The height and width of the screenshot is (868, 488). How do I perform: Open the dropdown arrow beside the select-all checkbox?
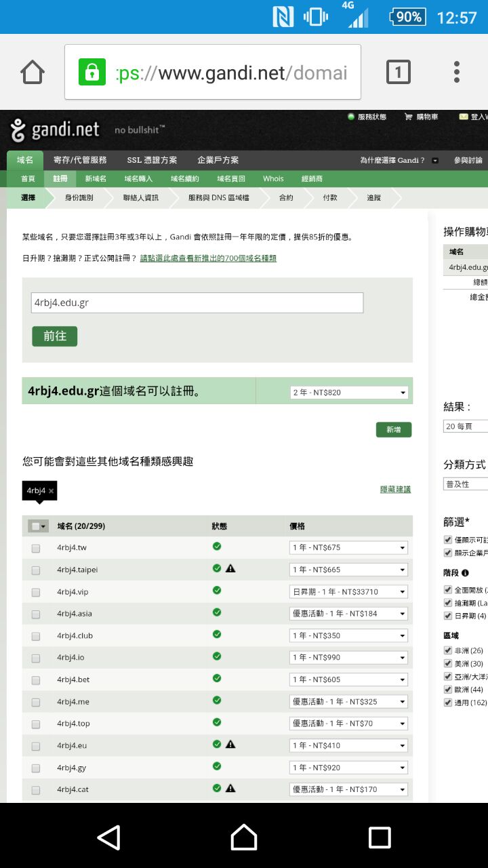[44, 526]
